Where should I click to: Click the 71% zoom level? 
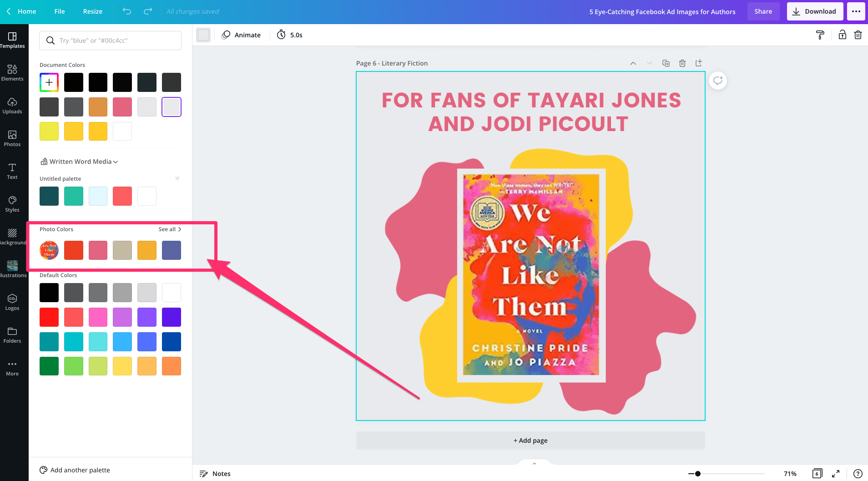click(790, 474)
